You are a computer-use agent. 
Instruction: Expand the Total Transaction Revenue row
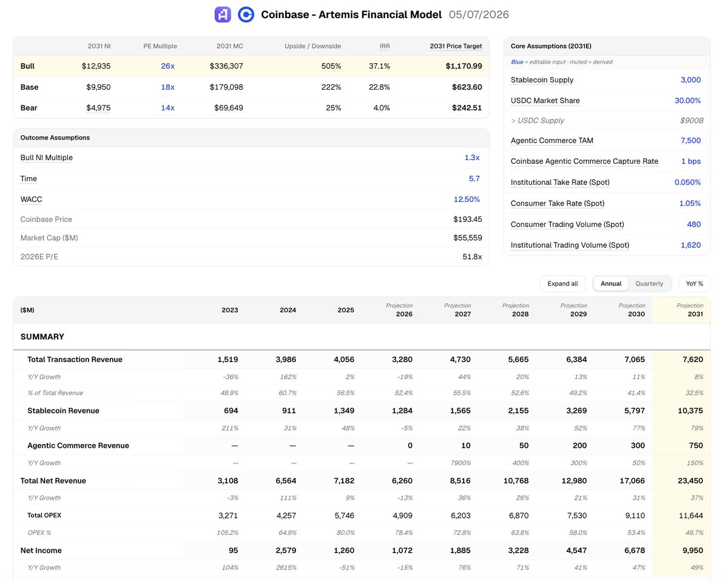point(75,360)
